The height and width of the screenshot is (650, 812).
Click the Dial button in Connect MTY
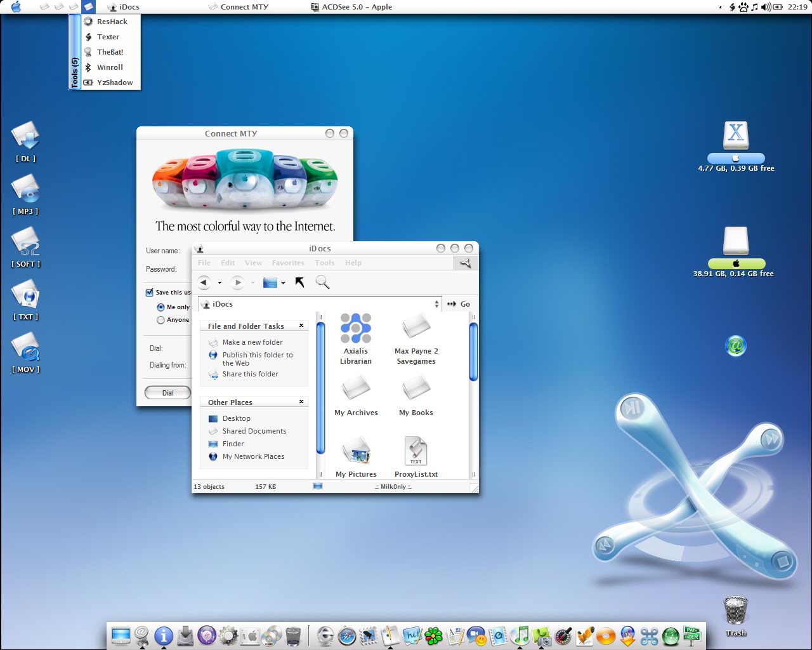click(167, 393)
